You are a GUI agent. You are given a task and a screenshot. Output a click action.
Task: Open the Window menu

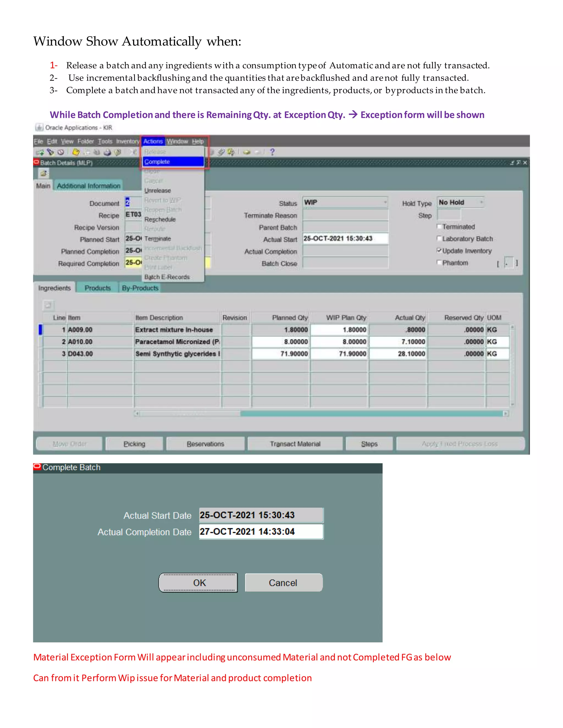(x=177, y=141)
